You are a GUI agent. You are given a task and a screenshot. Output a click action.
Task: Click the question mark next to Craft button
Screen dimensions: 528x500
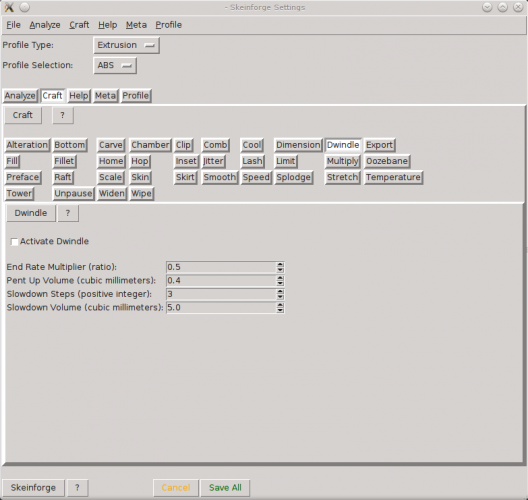coord(63,115)
